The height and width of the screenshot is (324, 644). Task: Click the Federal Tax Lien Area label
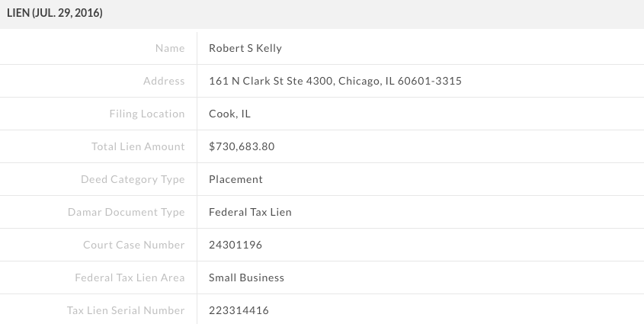click(130, 277)
